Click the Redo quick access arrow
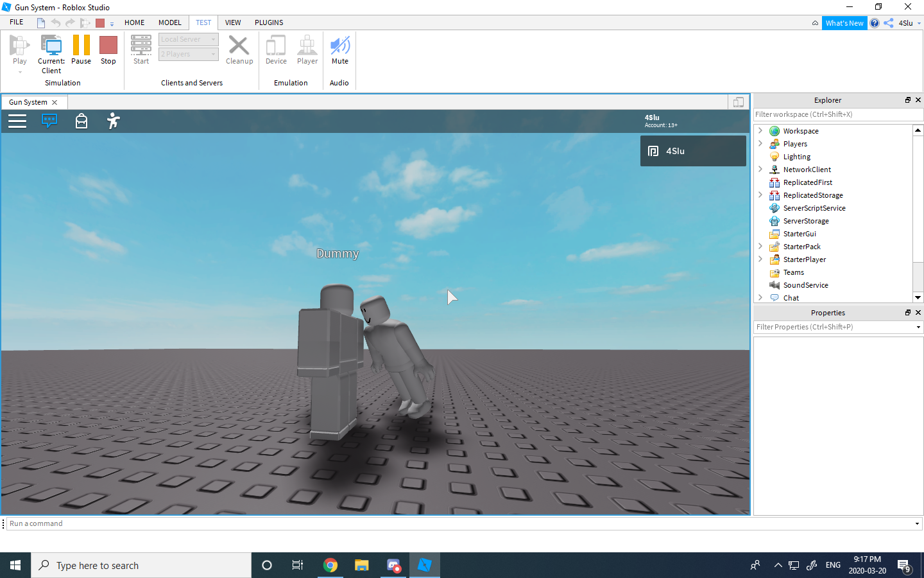 [x=70, y=23]
